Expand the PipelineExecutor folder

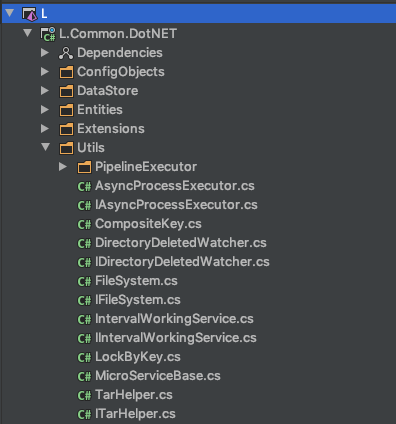click(63, 166)
